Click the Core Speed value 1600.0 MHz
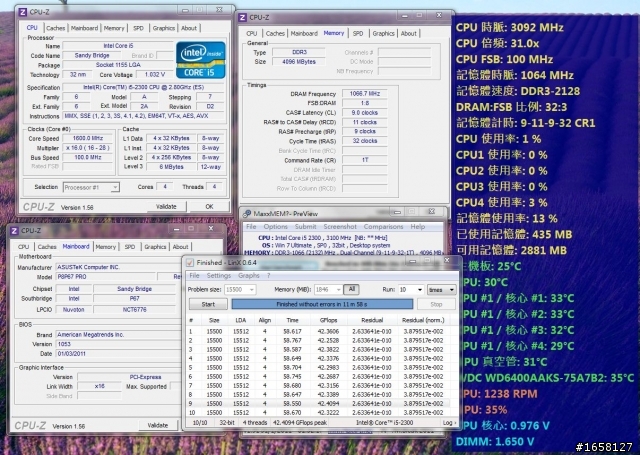 87,138
